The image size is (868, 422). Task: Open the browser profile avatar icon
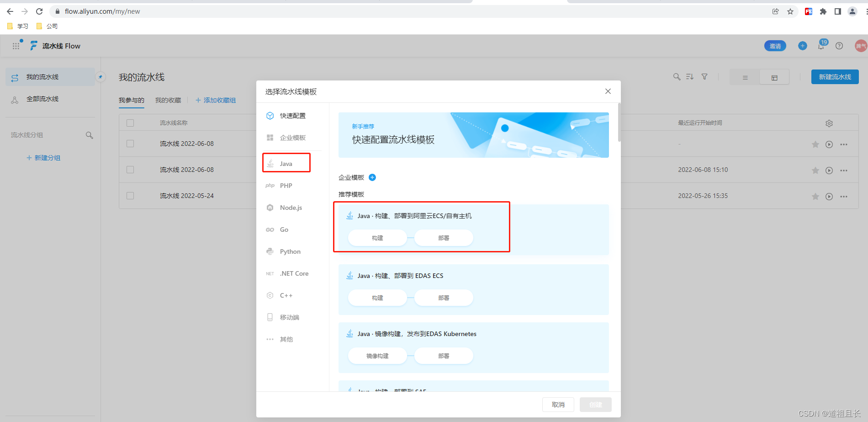[x=852, y=11]
